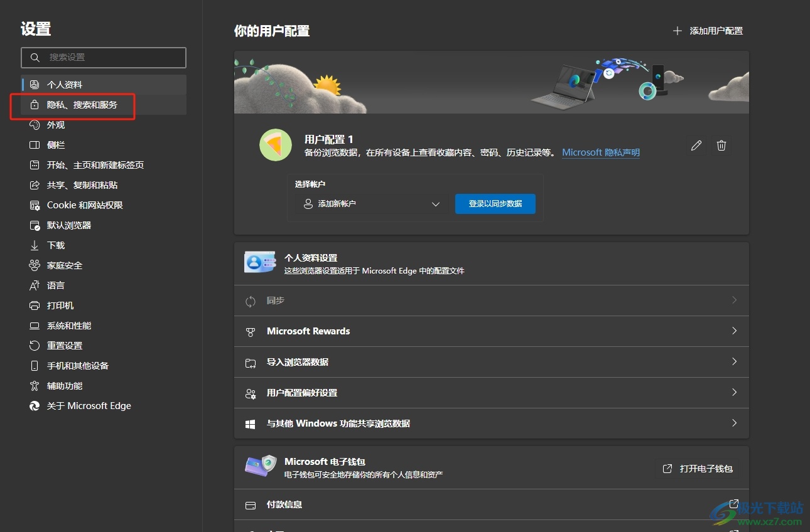Viewport: 810px width, 532px height.
Task: Open the 添加新帐户 account dropdown
Action: pos(370,204)
